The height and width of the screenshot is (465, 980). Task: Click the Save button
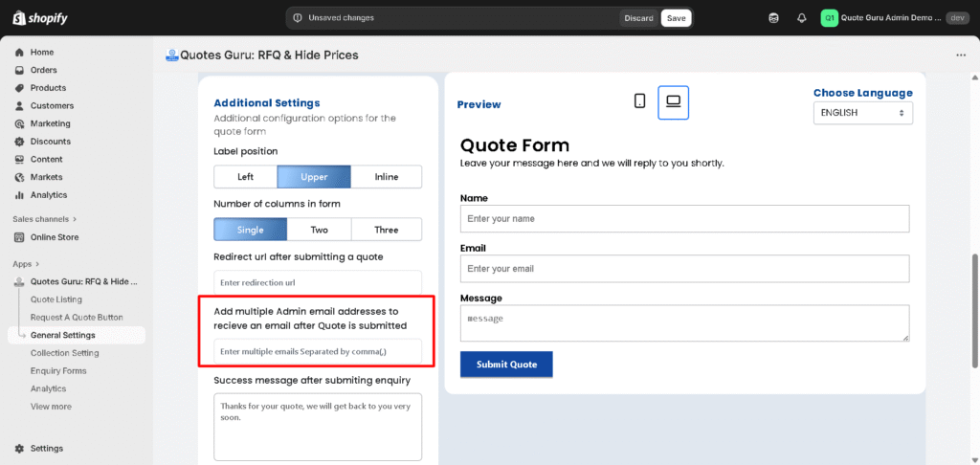pyautogui.click(x=676, y=18)
